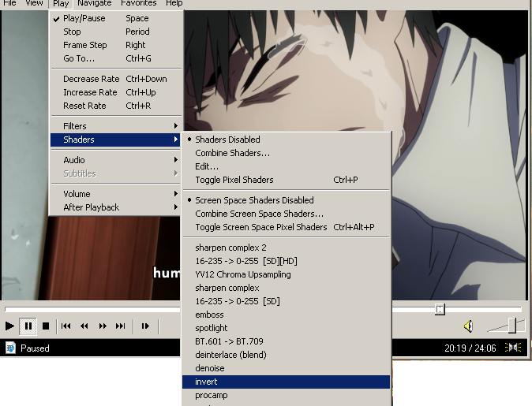Select 'Screen Space Shaders Disabled' option
Viewport: 532px width, 406px height.
coord(254,200)
